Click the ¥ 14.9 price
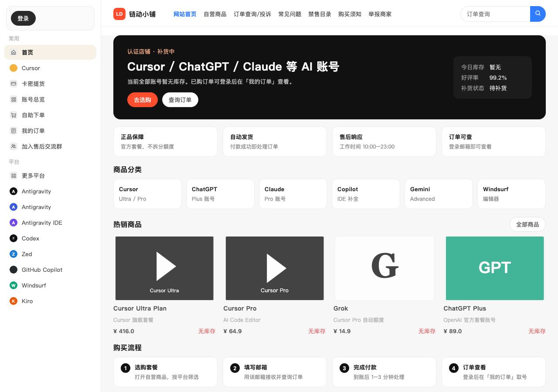This screenshot has width=558, height=392. tap(342, 331)
